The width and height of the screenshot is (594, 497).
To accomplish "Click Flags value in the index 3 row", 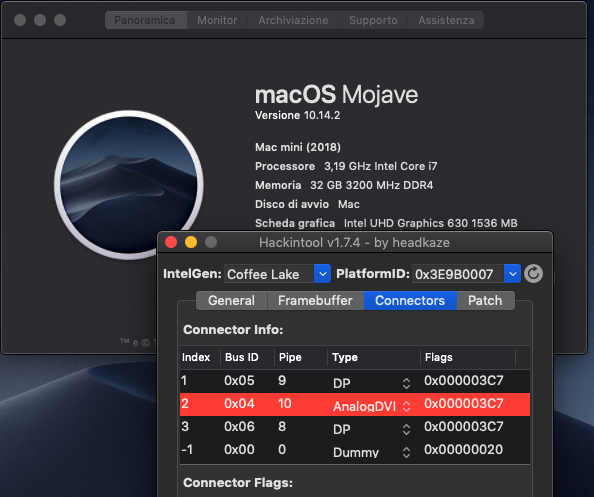I will 464,427.
